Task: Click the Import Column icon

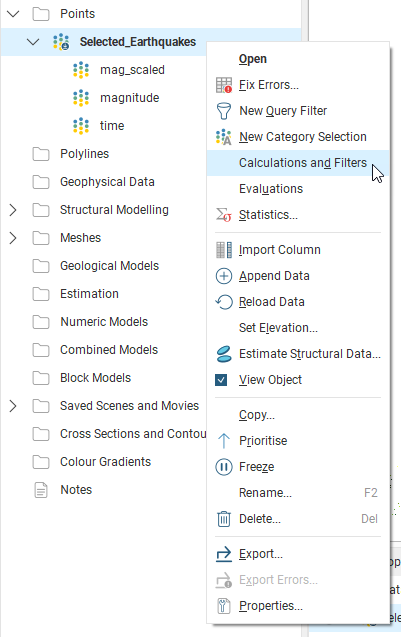Action: pos(224,250)
